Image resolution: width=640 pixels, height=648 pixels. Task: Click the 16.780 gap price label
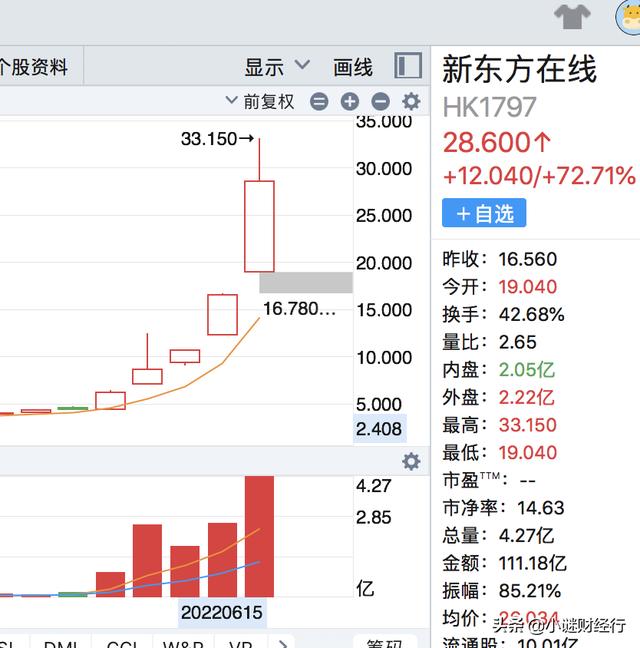(x=300, y=309)
